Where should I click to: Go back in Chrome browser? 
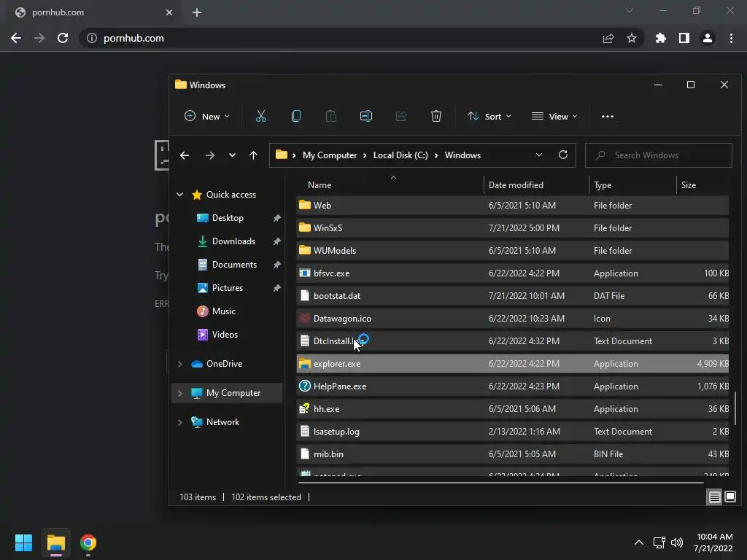coord(16,38)
